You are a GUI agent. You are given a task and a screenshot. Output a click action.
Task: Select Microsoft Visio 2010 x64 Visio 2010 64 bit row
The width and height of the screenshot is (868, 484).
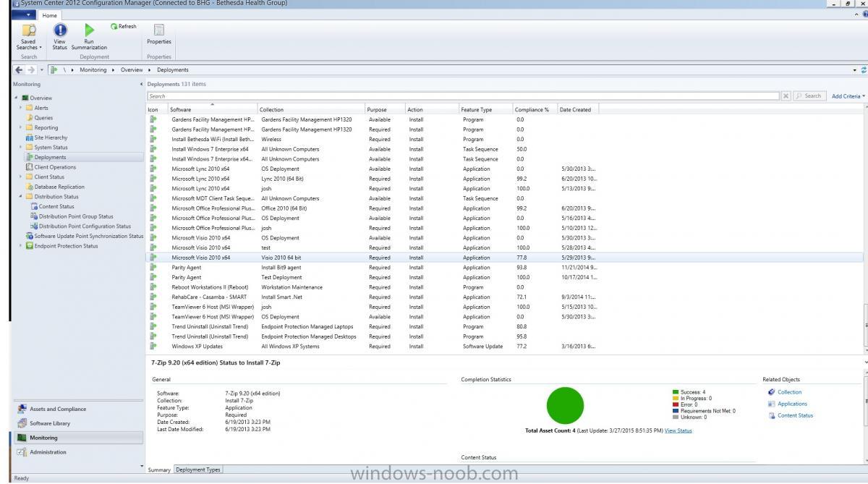505,258
